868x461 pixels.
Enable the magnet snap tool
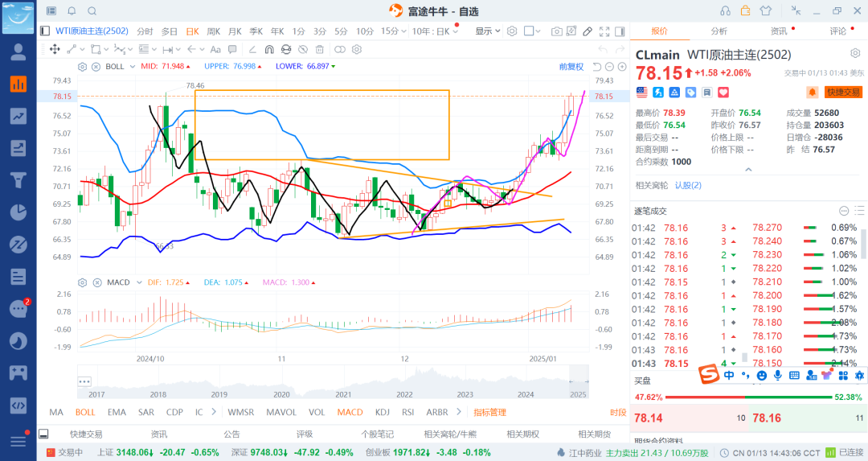[x=269, y=49]
